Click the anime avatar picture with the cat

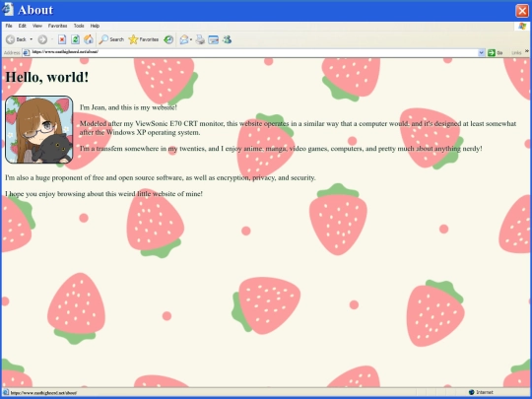[x=39, y=130]
